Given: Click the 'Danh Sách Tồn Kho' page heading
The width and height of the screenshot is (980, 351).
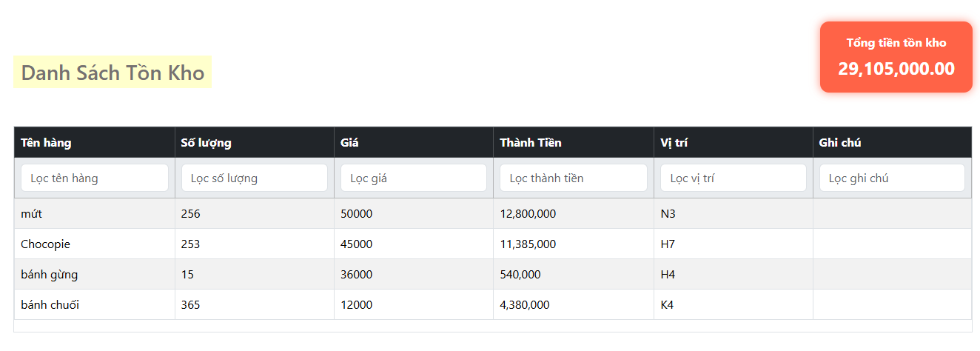Looking at the screenshot, I should pyautogui.click(x=113, y=73).
